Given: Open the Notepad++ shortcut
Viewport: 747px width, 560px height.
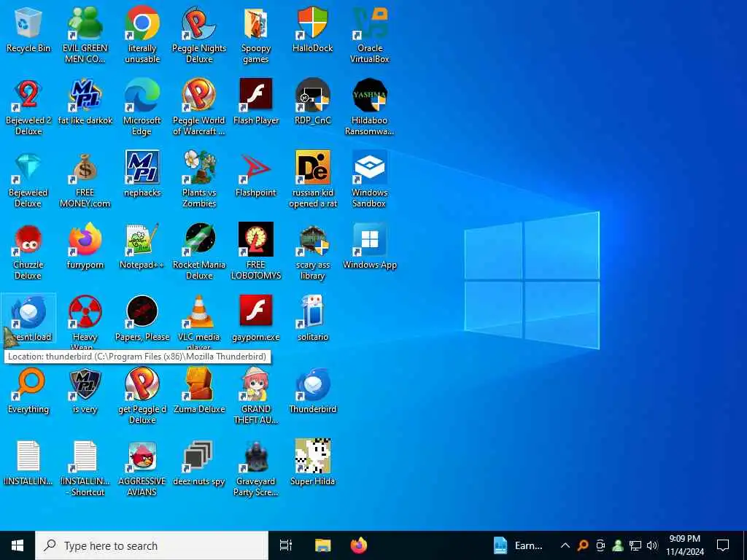Looking at the screenshot, I should coord(142,246).
